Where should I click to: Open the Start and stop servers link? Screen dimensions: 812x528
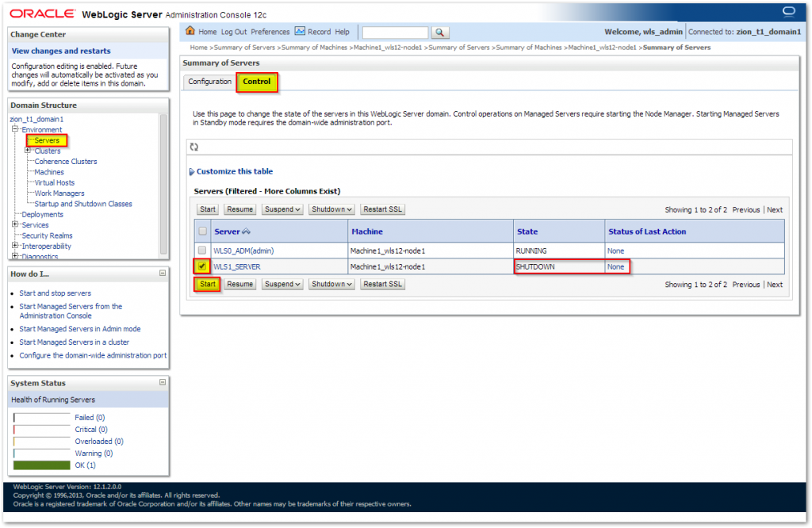click(x=55, y=293)
